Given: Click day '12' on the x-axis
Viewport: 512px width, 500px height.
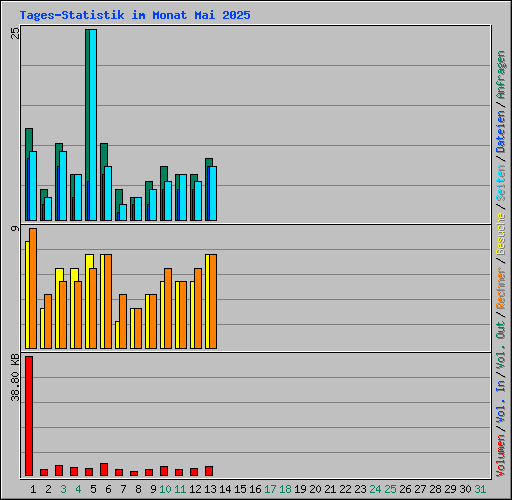Looking at the screenshot, I should [x=195, y=489].
